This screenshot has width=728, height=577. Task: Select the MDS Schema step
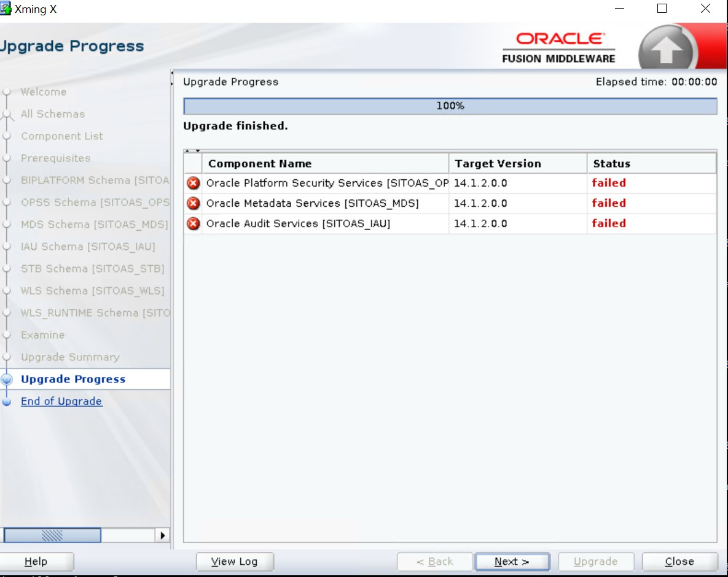[x=95, y=225]
